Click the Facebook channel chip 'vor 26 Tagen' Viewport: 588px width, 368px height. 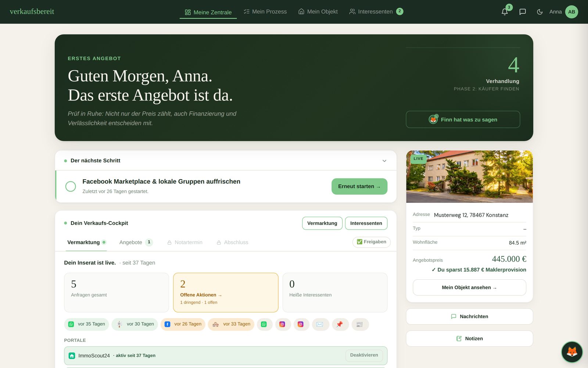183,324
